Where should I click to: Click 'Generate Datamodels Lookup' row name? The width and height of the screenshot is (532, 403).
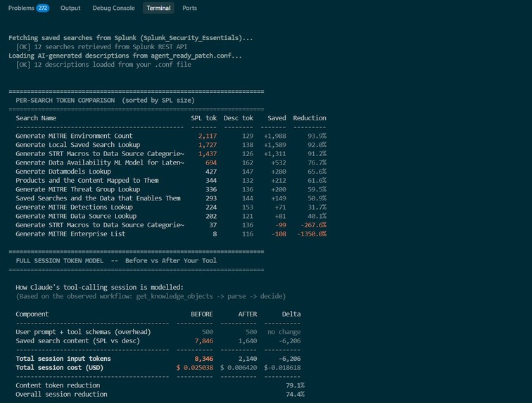pyautogui.click(x=63, y=172)
